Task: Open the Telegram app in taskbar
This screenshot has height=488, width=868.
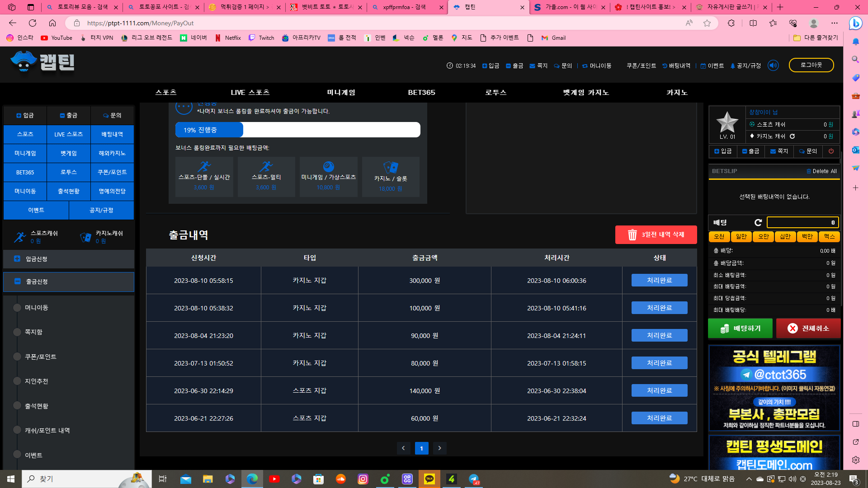Action: (x=474, y=479)
